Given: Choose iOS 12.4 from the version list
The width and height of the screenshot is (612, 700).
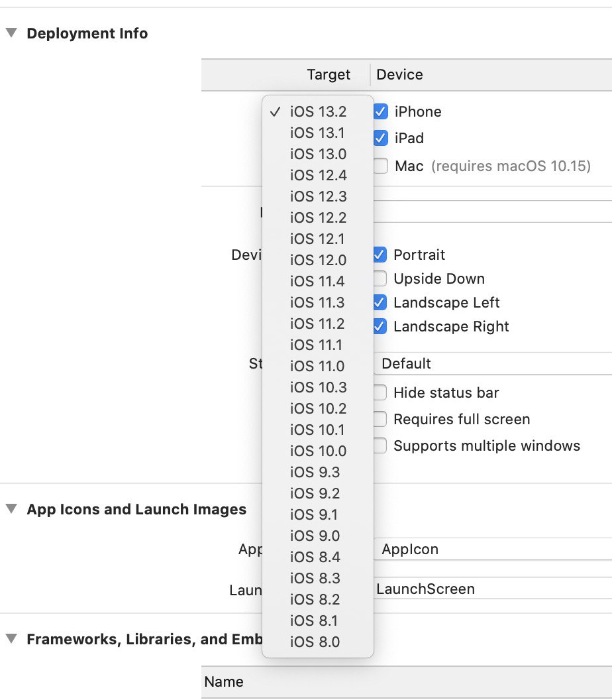Looking at the screenshot, I should [x=318, y=175].
